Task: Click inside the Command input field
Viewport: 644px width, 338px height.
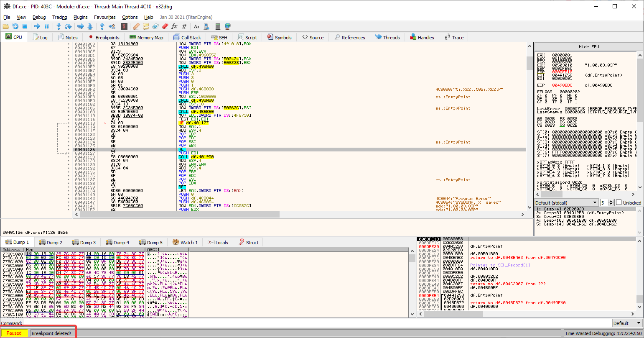Action: click(293, 323)
